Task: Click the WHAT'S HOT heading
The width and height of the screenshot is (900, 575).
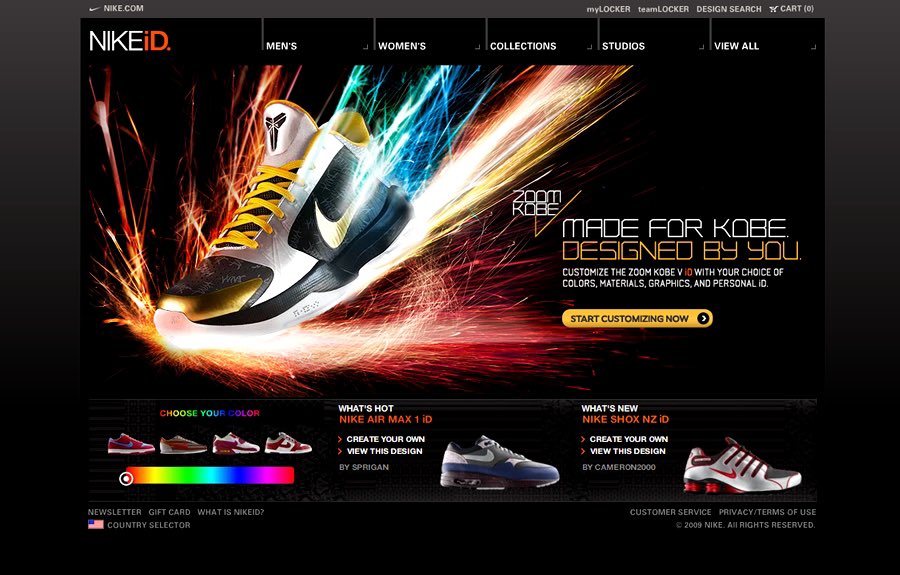Action: coord(366,409)
